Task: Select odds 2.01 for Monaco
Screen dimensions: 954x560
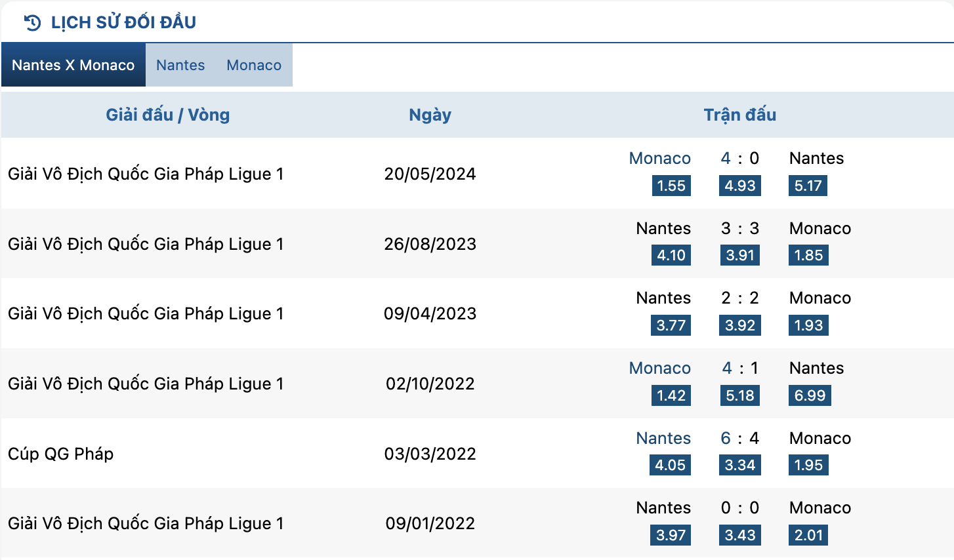Action: pos(808,535)
